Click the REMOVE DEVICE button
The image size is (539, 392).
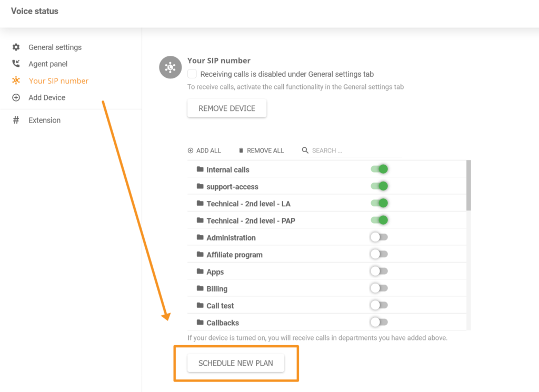tap(226, 108)
